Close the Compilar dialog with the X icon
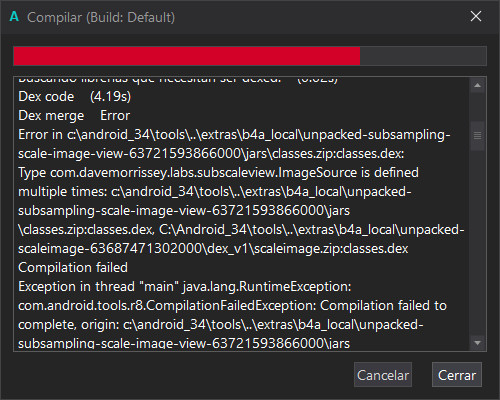 (476, 16)
